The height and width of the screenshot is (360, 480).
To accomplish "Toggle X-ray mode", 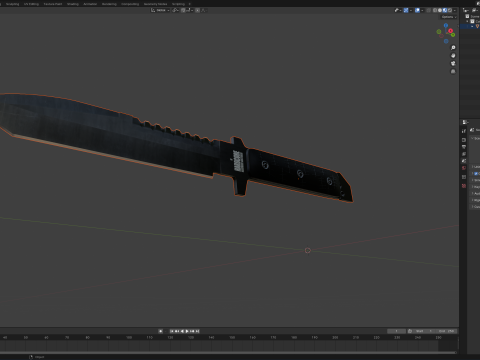I will point(429,10).
